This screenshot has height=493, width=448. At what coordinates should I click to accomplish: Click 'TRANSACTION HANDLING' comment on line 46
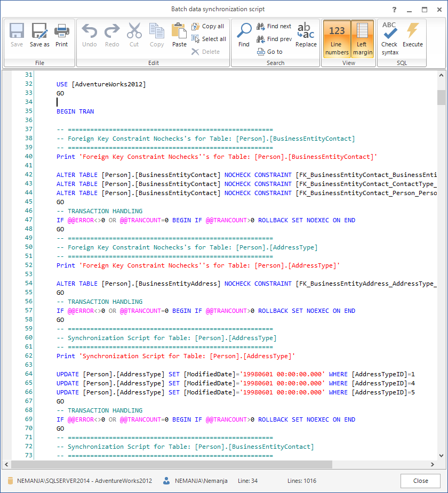pyautogui.click(x=105, y=211)
